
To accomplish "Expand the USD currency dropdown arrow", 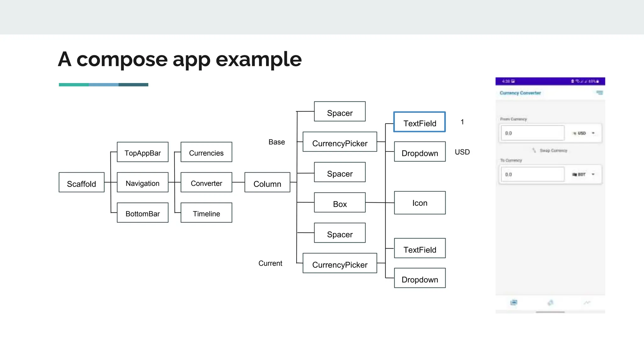I will pos(593,133).
